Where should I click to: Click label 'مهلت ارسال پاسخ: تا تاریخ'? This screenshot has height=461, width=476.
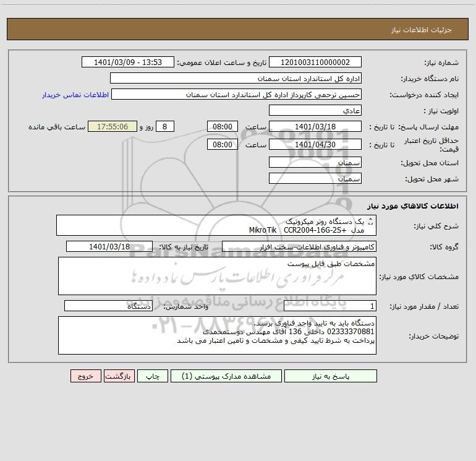pyautogui.click(x=414, y=127)
